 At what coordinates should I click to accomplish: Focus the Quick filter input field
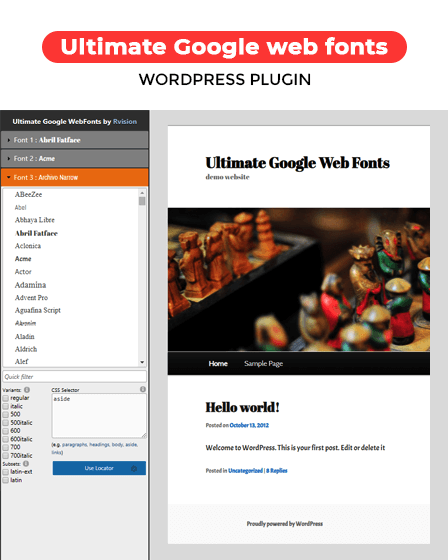click(x=75, y=376)
